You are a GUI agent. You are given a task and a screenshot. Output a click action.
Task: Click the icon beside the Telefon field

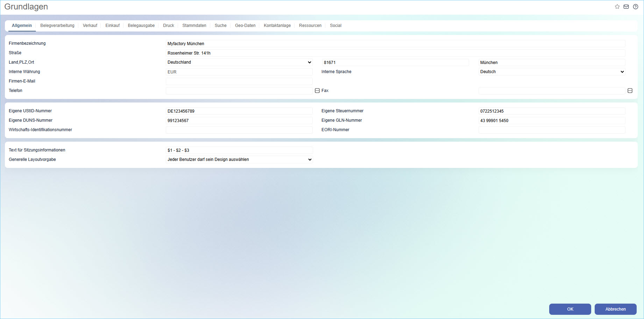[x=317, y=91]
